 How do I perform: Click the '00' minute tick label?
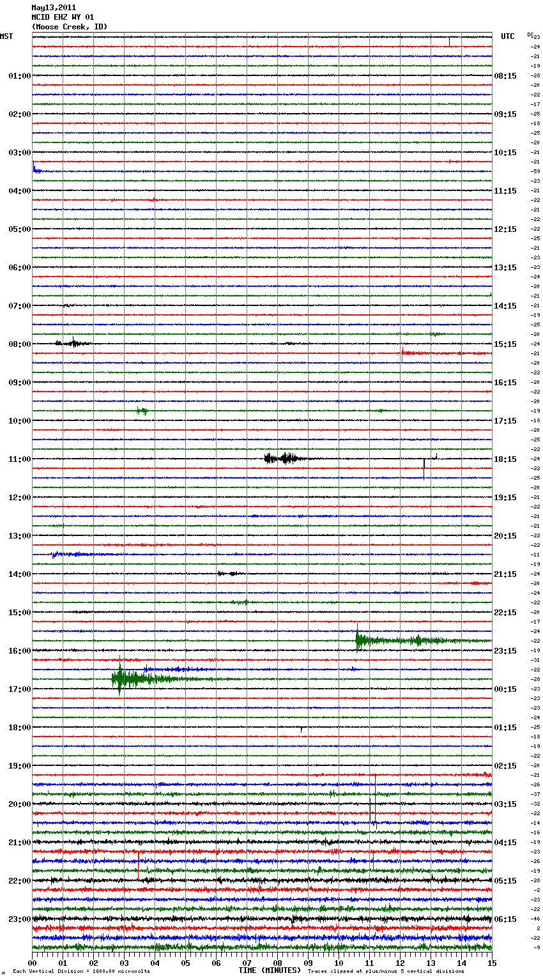(x=33, y=963)
